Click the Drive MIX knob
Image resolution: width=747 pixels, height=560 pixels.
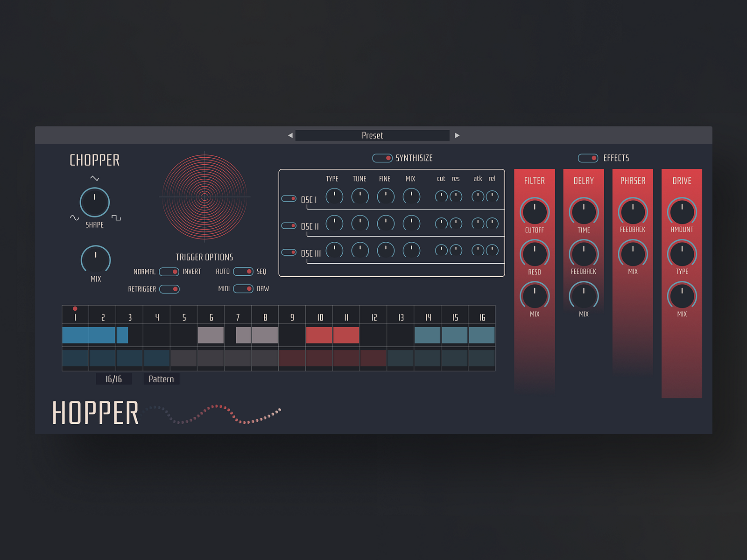[x=682, y=296]
